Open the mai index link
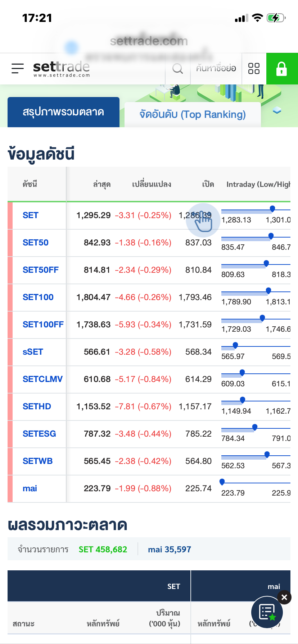The width and height of the screenshot is (298, 644). click(30, 488)
